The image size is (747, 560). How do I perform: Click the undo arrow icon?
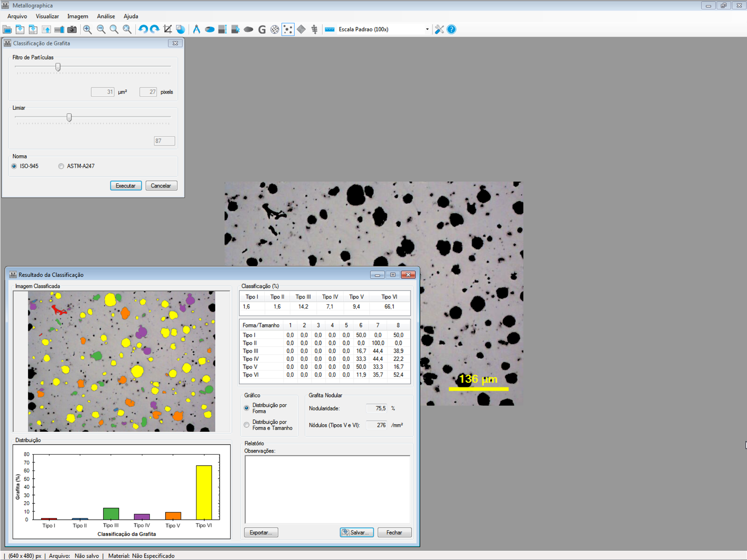143,30
